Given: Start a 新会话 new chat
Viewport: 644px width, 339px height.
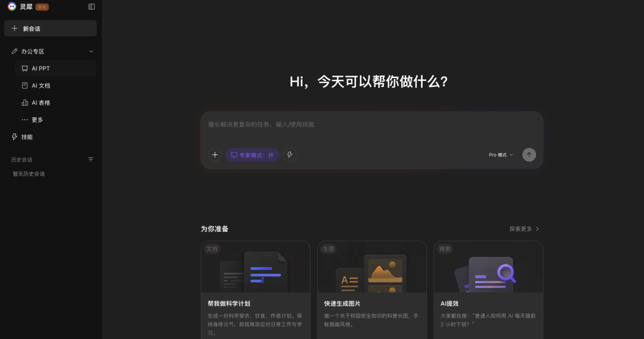Looking at the screenshot, I should coord(51,29).
